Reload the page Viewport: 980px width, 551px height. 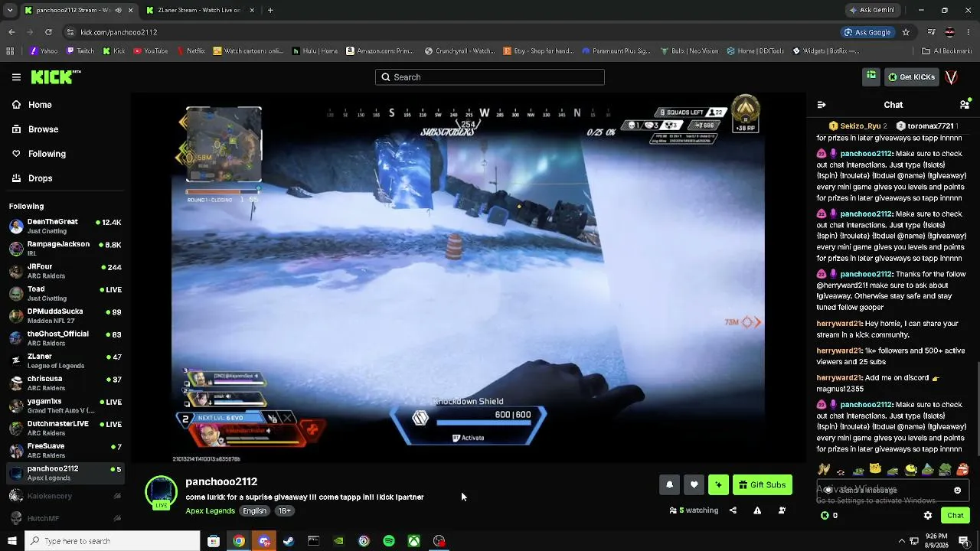point(48,32)
